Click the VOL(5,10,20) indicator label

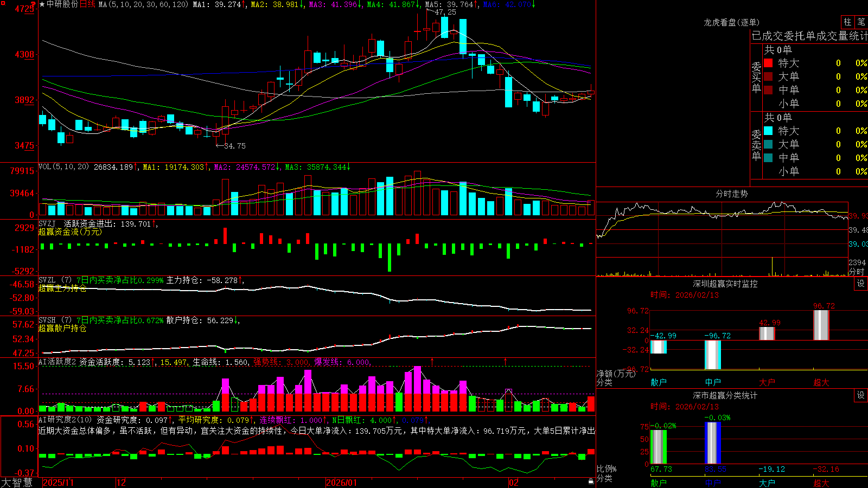coord(63,167)
